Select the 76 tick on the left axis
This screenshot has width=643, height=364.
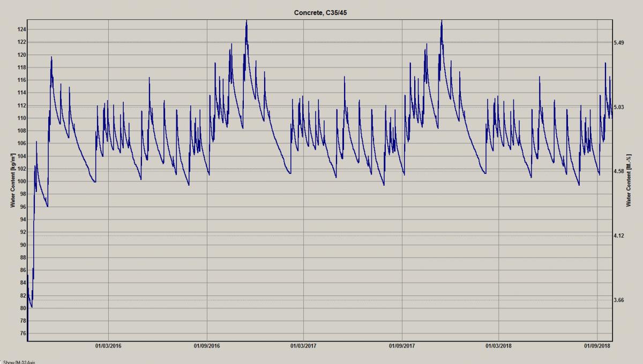point(22,333)
